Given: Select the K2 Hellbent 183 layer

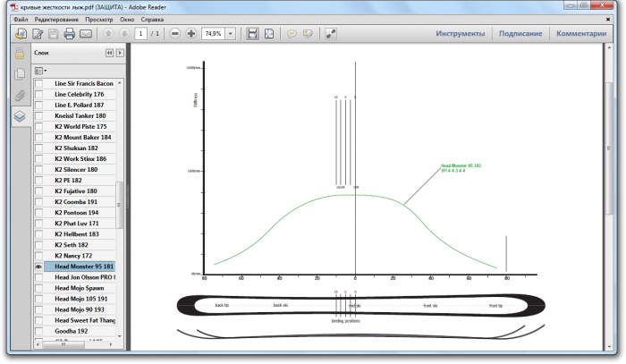Looking at the screenshot, I should (77, 234).
